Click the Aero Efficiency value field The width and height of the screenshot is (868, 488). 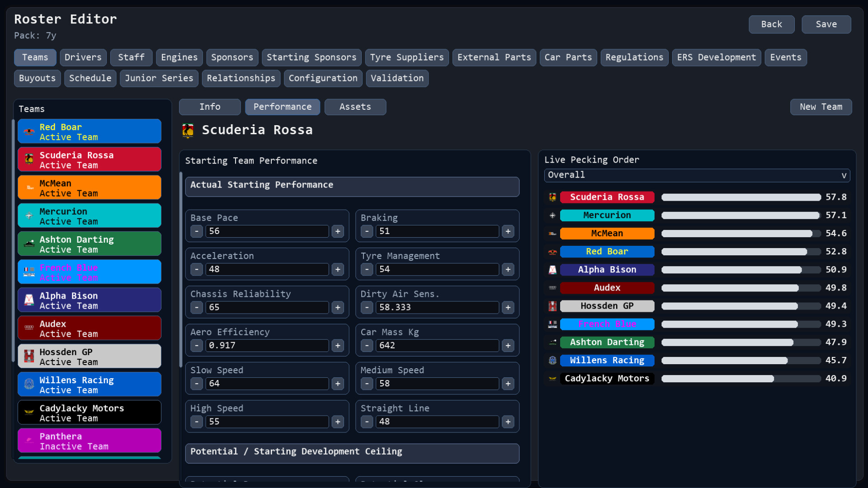[267, 346]
